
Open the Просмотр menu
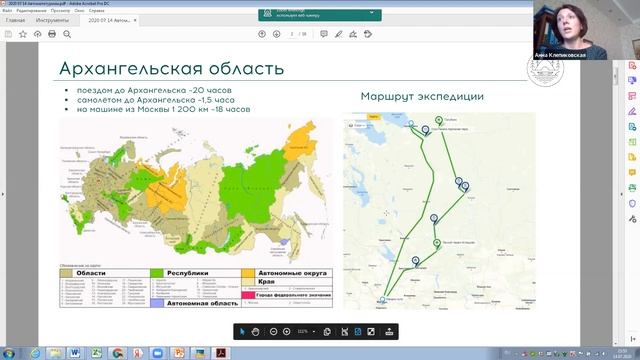(60, 10)
